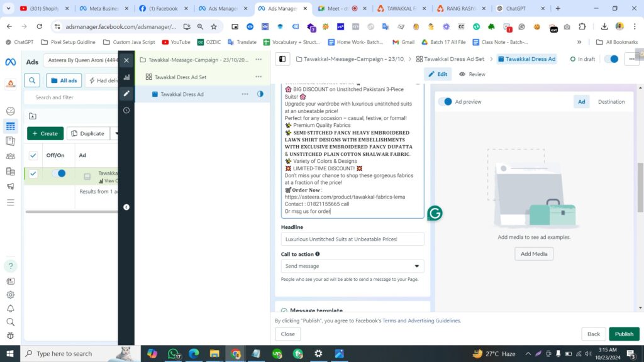The width and height of the screenshot is (644, 362).
Task: Uncheck the Tawakkal ad row checkbox
Action: (33, 173)
